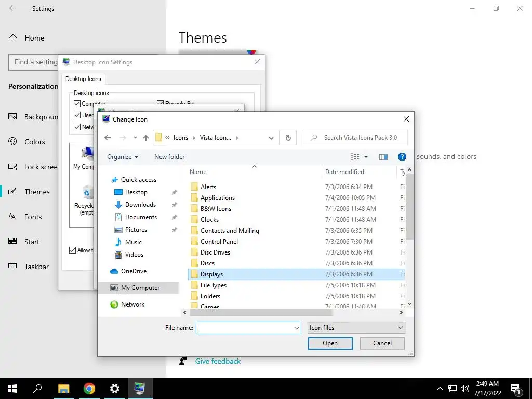This screenshot has height=399, width=532.
Task: Go back in Change Icon dialog
Action: [x=108, y=138]
